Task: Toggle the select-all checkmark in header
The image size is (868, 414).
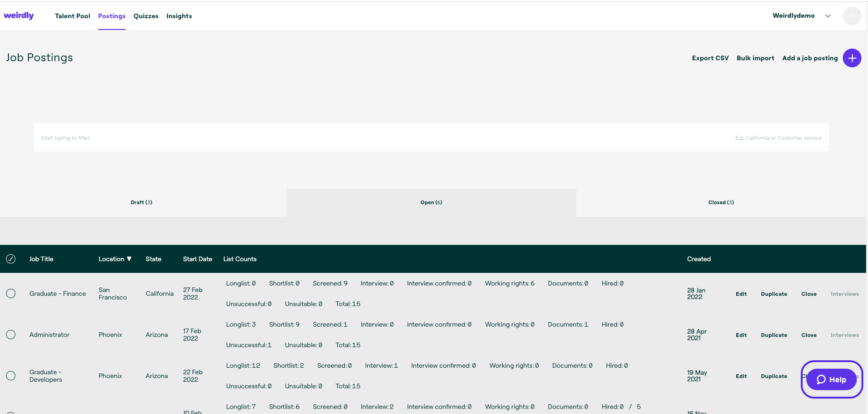Action: [11, 259]
